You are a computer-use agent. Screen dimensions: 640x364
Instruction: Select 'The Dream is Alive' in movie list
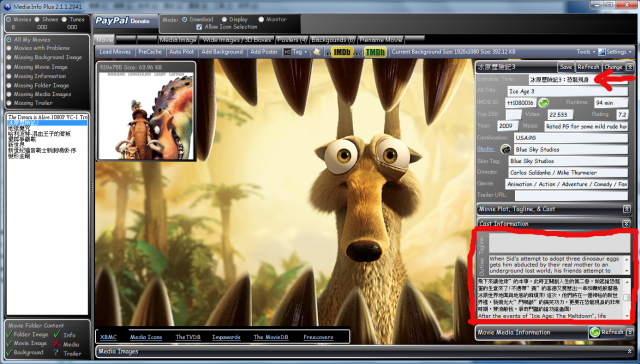tap(47, 117)
